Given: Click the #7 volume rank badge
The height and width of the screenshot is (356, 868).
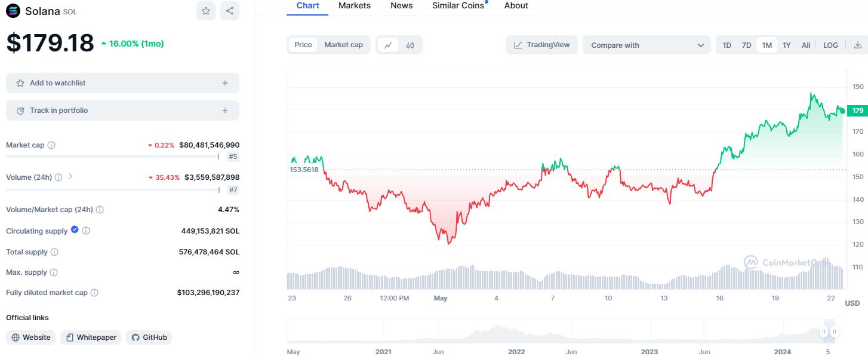Looking at the screenshot, I should pos(233,190).
